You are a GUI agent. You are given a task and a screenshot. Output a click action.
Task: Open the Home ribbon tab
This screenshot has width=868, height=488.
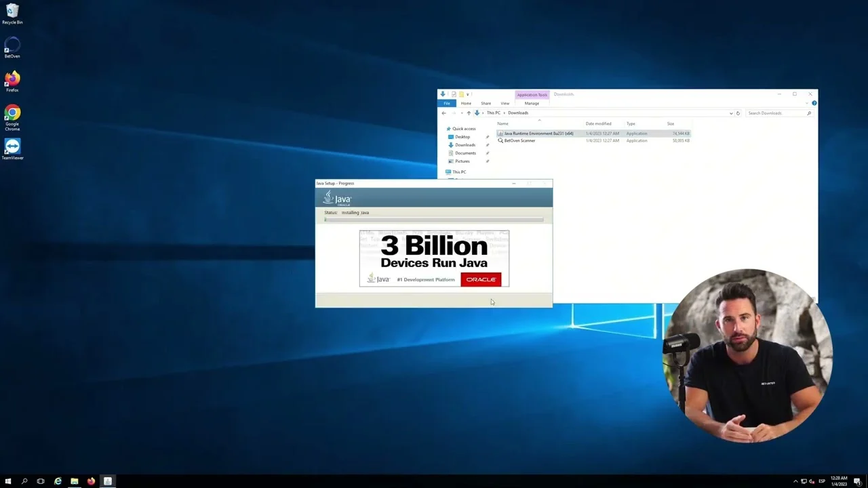466,103
